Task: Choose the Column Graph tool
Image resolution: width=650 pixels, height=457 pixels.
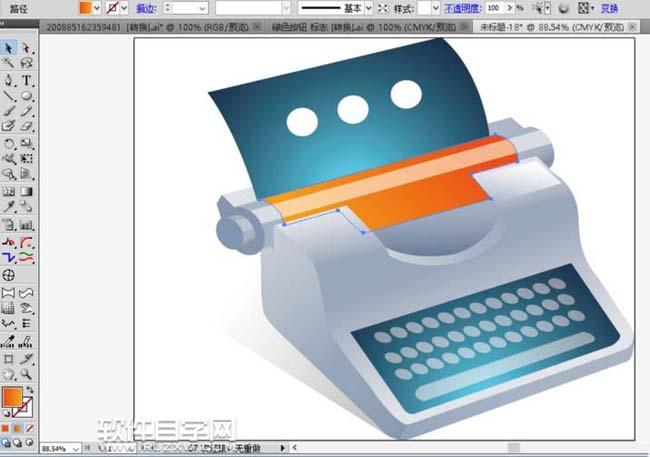Action: point(26,225)
